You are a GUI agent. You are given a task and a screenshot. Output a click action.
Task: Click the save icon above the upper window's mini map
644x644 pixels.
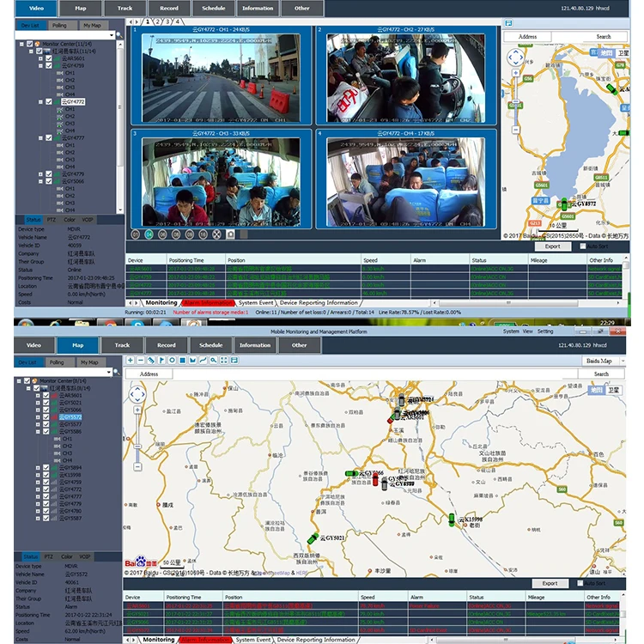click(508, 23)
